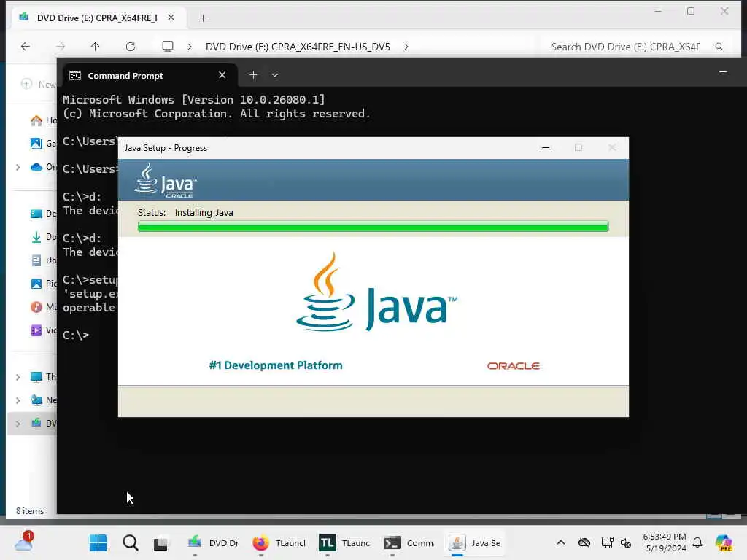Expand the Network tree node
The height and width of the screenshot is (560, 747).
click(18, 400)
